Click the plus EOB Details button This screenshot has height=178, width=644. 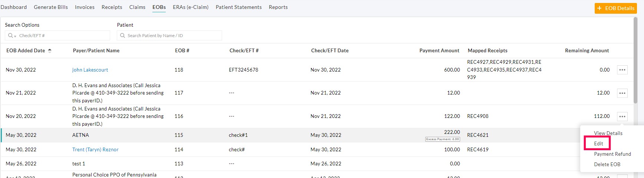(x=615, y=8)
